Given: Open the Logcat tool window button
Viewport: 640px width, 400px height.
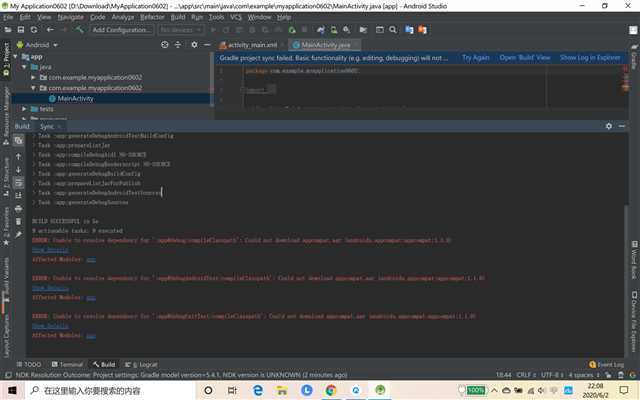Looking at the screenshot, I should coord(141,364).
